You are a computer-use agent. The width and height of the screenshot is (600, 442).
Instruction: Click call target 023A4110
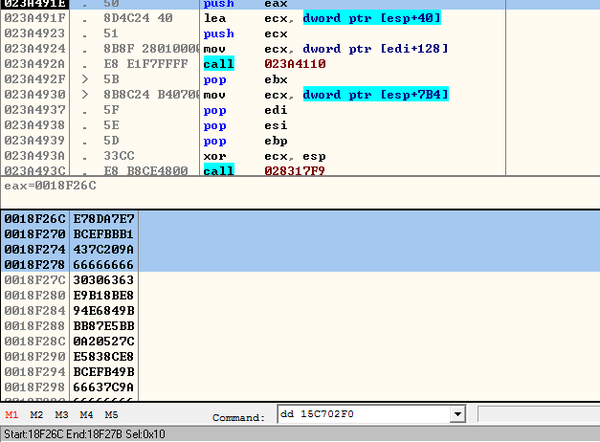295,64
